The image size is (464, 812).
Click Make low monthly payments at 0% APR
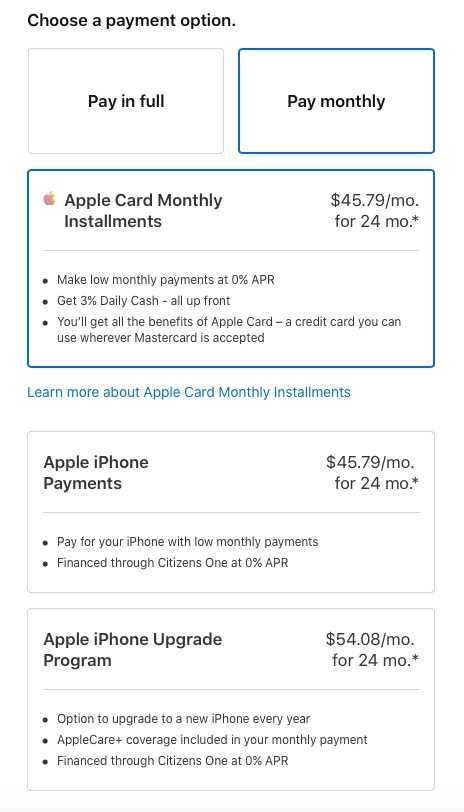coord(166,280)
